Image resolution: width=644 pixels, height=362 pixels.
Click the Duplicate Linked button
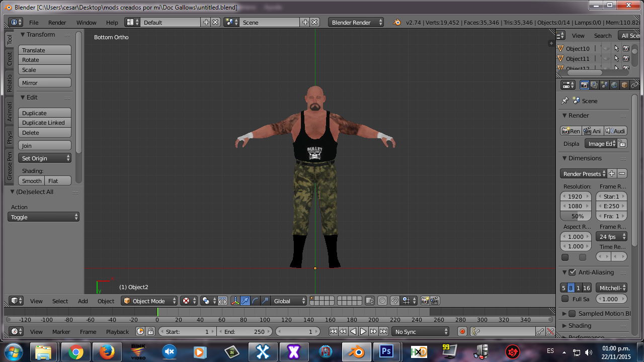coord(45,123)
